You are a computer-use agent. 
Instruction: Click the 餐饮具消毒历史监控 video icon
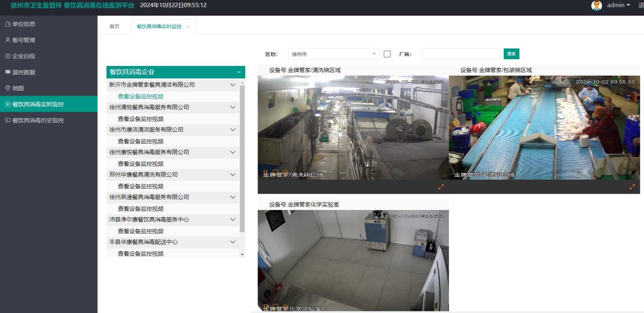[8, 120]
